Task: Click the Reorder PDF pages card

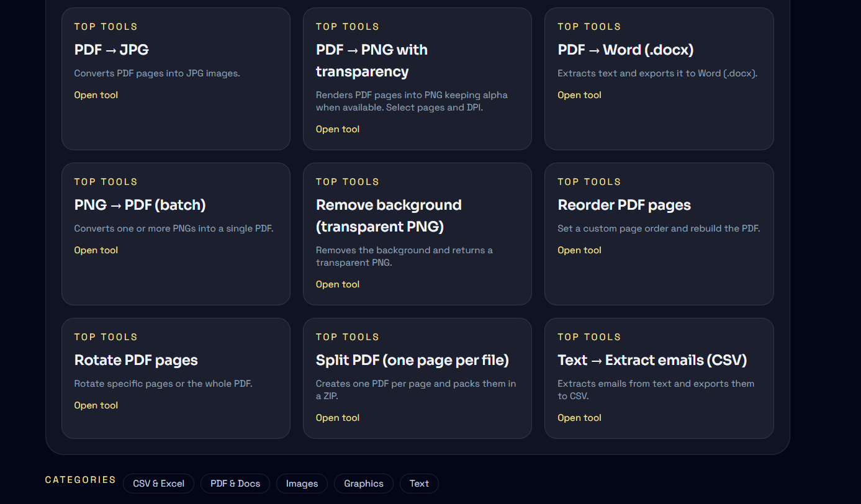Action: (x=659, y=234)
